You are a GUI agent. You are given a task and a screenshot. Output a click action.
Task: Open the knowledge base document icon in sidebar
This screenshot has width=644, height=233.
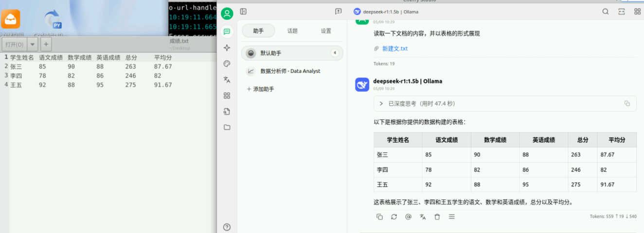(227, 112)
